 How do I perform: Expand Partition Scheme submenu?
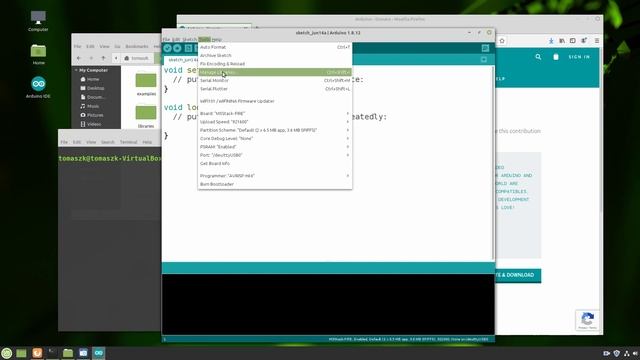275,130
